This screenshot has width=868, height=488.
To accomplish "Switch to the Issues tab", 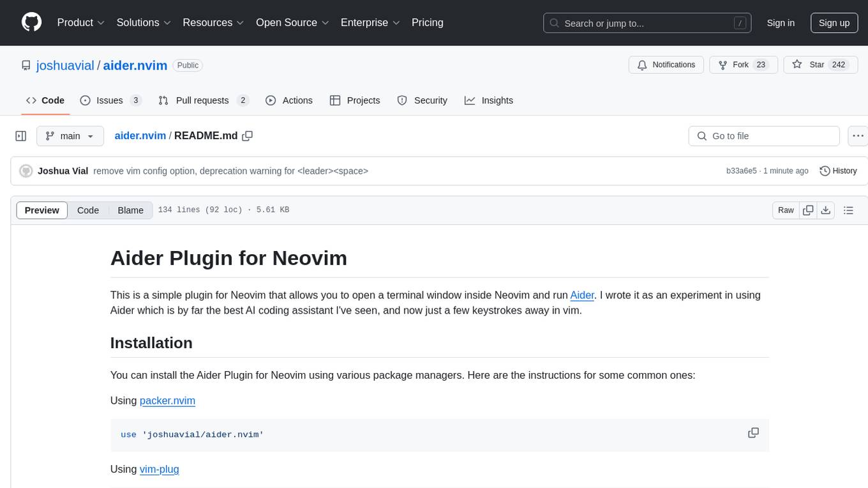I will coord(111,100).
